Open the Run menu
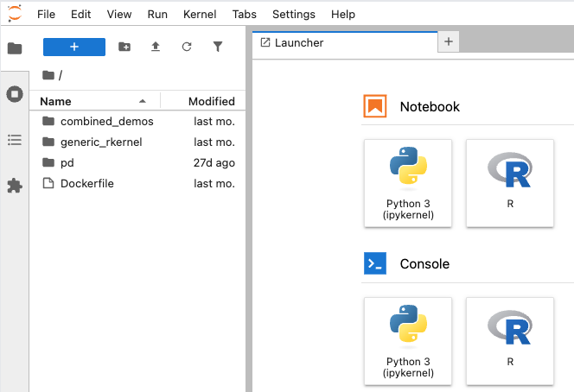The width and height of the screenshot is (574, 392). pos(157,15)
